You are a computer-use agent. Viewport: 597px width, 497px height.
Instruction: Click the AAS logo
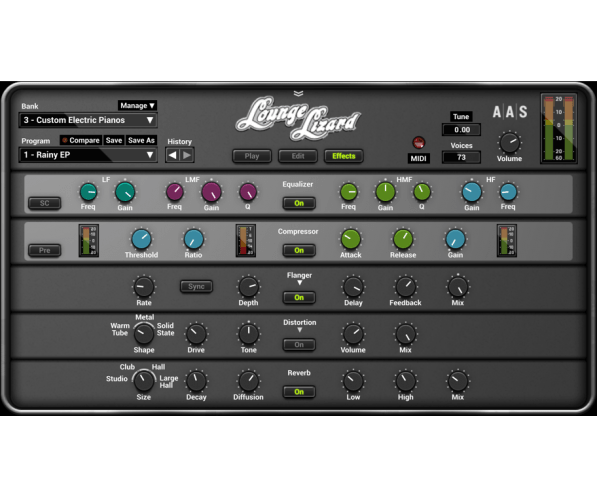coord(510,112)
